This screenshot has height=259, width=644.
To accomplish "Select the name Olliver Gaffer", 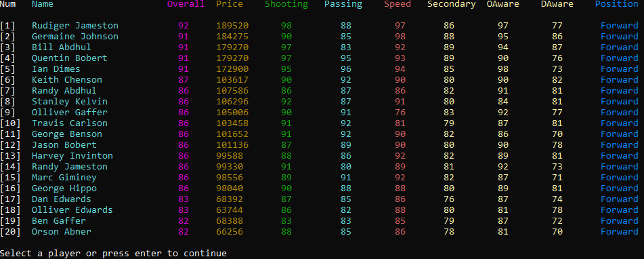I will (x=69, y=113).
